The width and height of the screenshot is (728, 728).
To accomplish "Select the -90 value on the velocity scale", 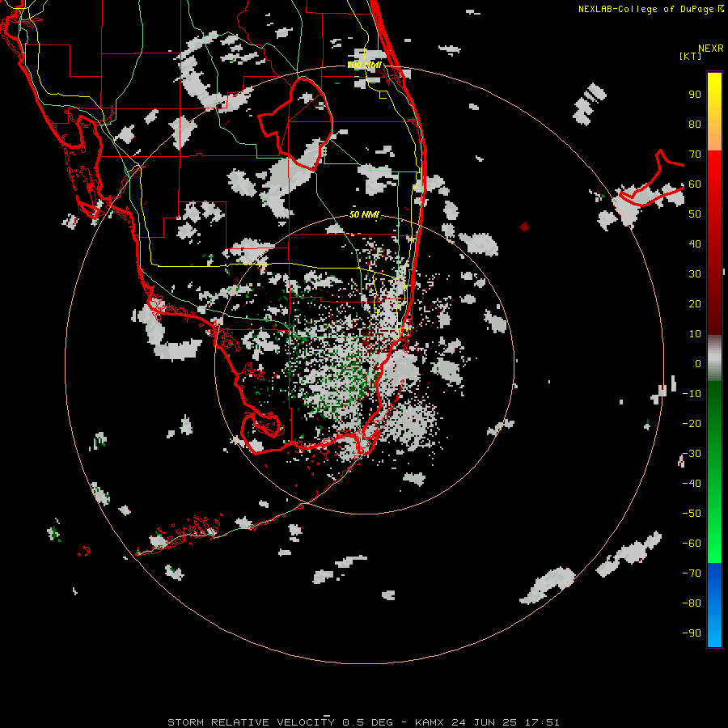I will [692, 633].
